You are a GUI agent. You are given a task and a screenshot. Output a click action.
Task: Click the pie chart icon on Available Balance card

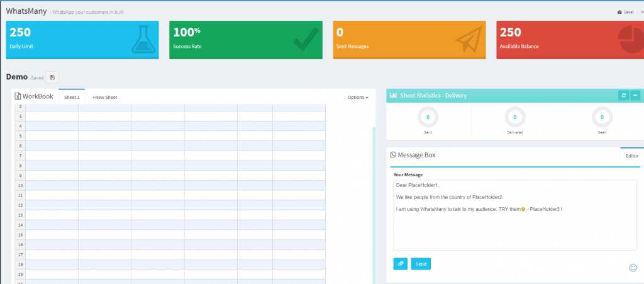coord(631,40)
